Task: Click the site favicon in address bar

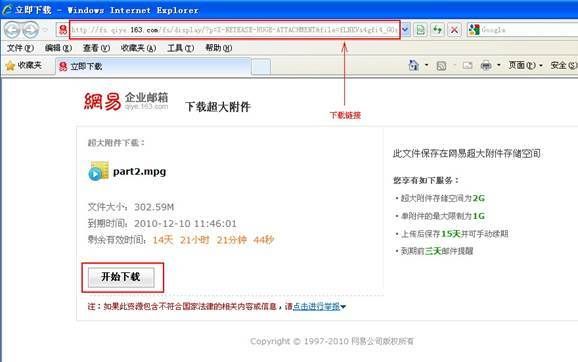Action: [x=63, y=30]
